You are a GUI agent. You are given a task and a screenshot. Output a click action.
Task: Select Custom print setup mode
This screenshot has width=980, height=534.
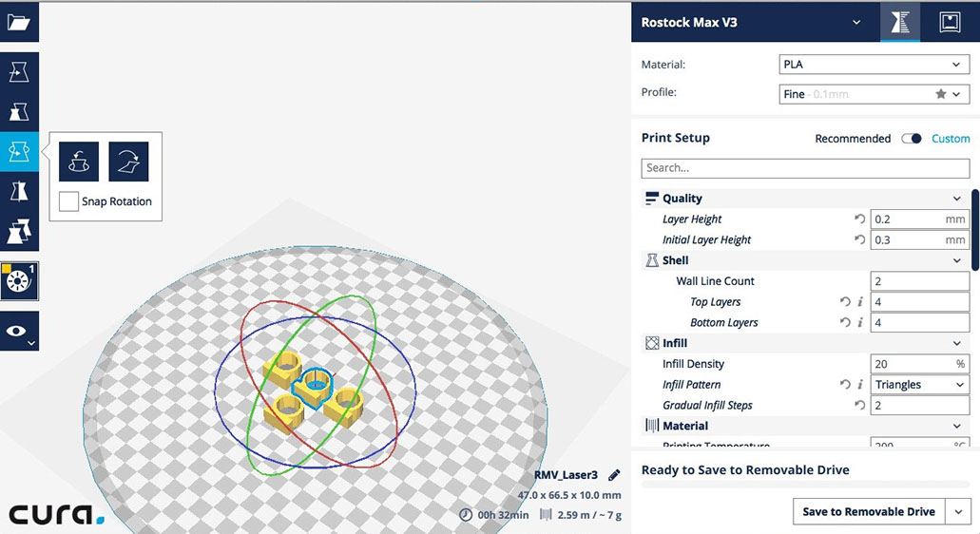[x=951, y=139]
